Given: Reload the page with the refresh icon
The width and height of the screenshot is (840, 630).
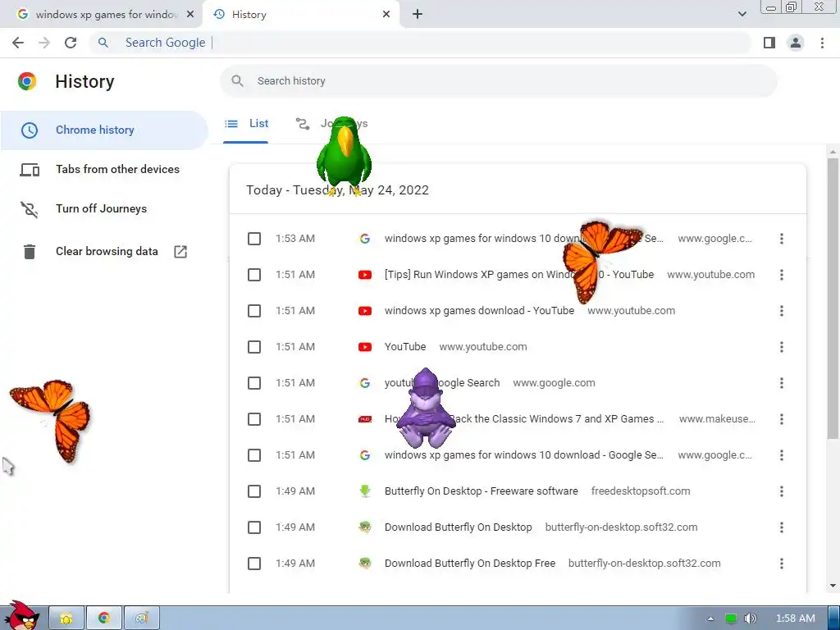Looking at the screenshot, I should pyautogui.click(x=71, y=43).
